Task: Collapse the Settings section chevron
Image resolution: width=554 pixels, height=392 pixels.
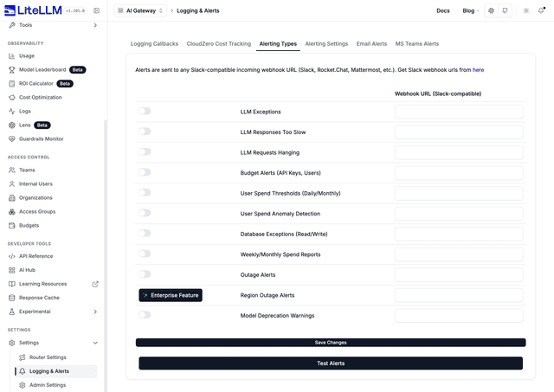Action: point(95,343)
